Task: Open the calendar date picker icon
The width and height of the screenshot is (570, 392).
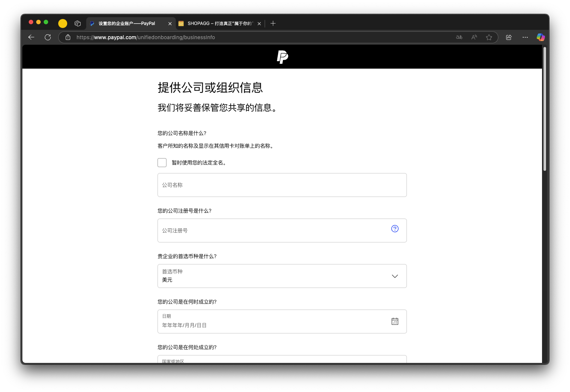Action: point(395,321)
